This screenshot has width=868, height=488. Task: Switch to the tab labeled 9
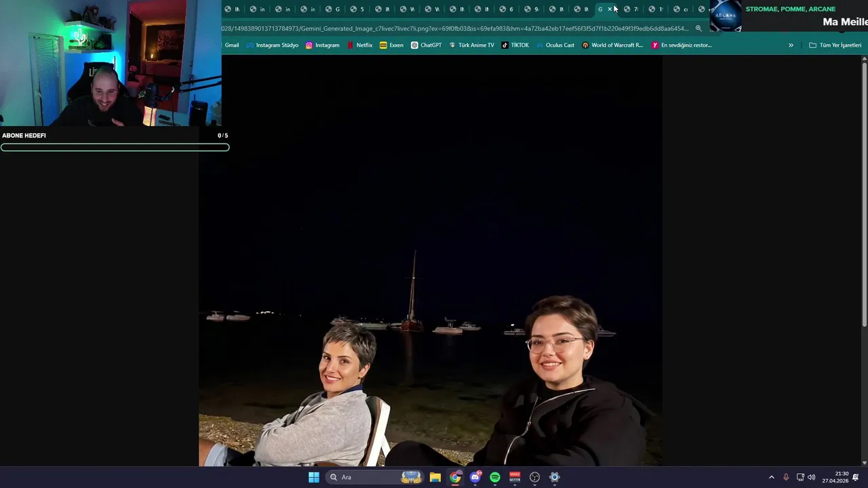(x=532, y=9)
